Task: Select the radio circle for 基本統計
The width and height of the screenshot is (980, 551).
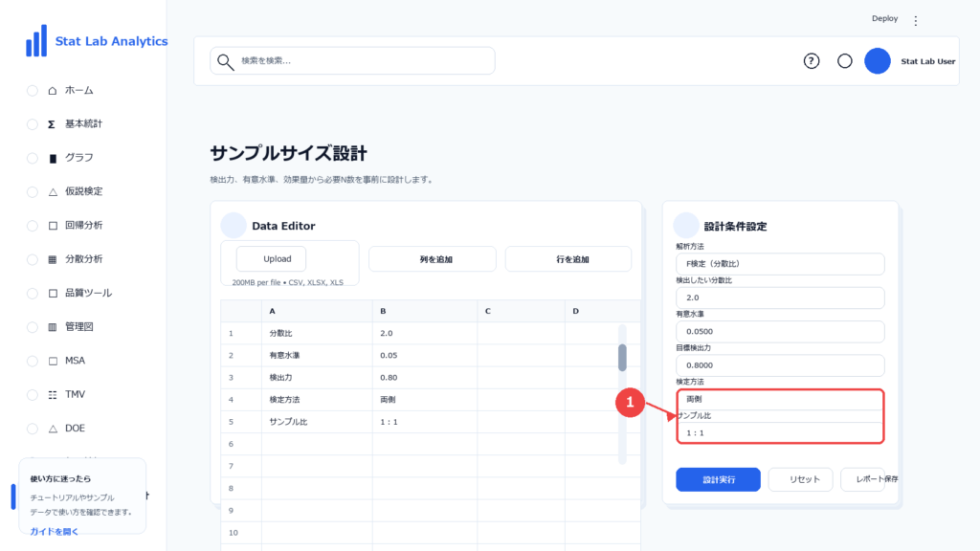Action: click(x=33, y=124)
